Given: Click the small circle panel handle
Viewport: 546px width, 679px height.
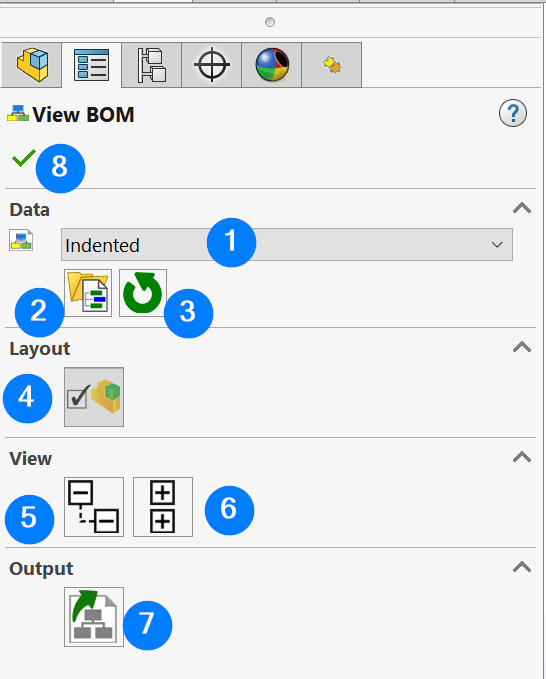Looking at the screenshot, I should [270, 22].
